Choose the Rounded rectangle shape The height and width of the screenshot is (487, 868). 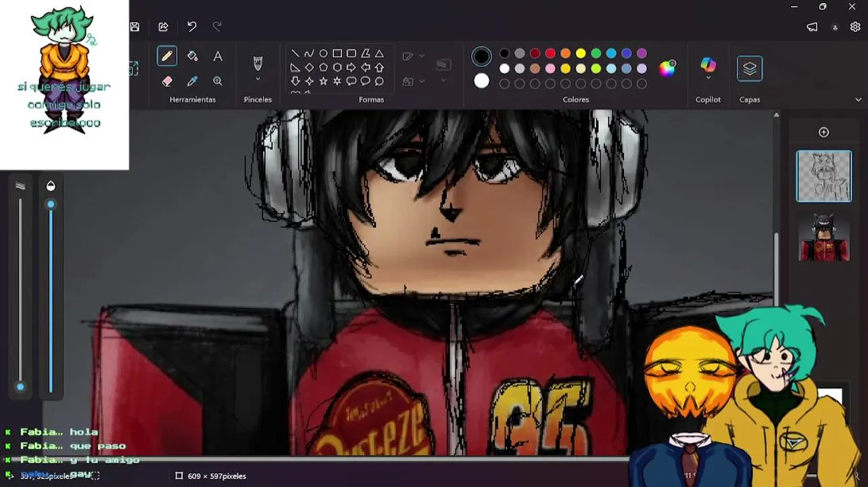coord(352,53)
